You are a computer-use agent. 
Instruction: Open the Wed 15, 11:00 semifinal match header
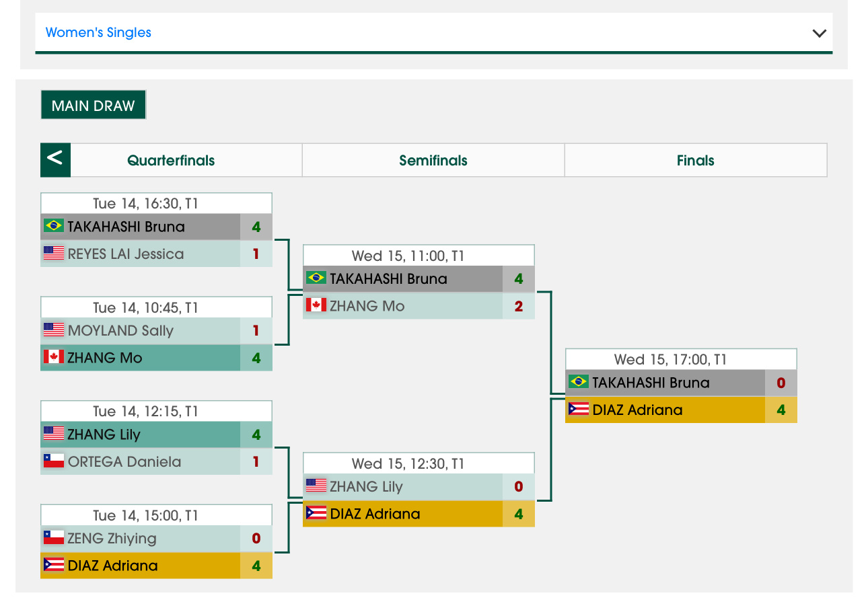pos(419,256)
